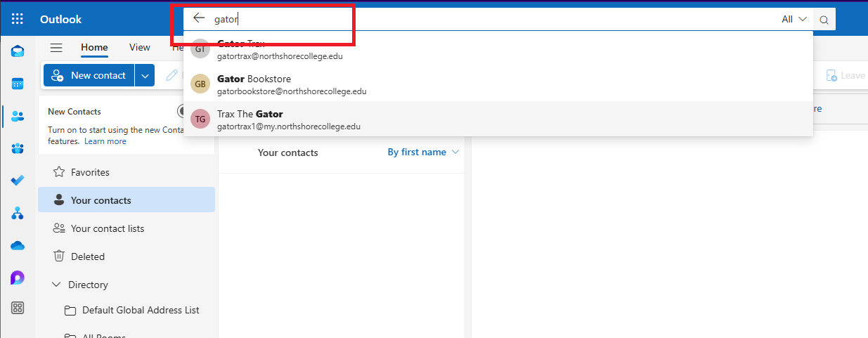The width and height of the screenshot is (868, 338).
Task: Click the New contact button
Action: (x=89, y=75)
